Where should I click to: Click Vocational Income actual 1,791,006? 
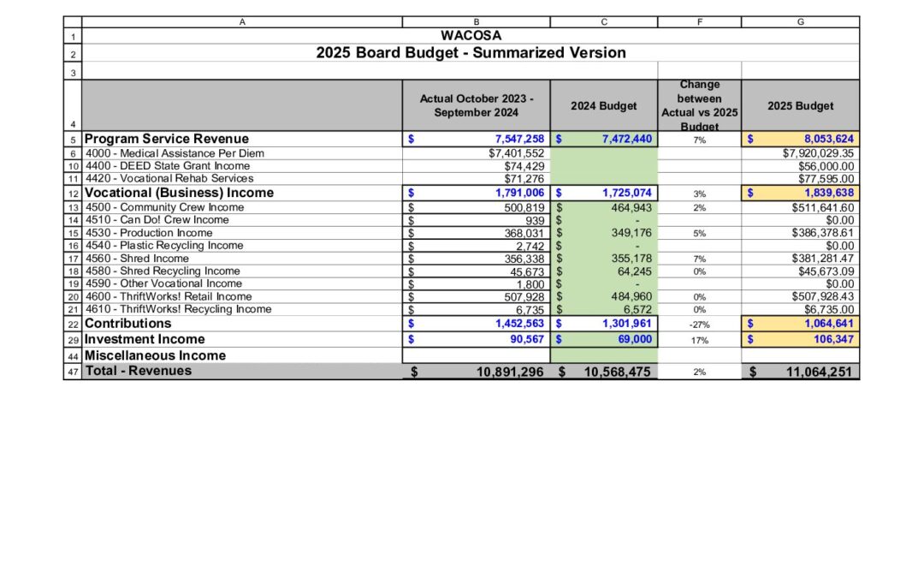tap(477, 193)
